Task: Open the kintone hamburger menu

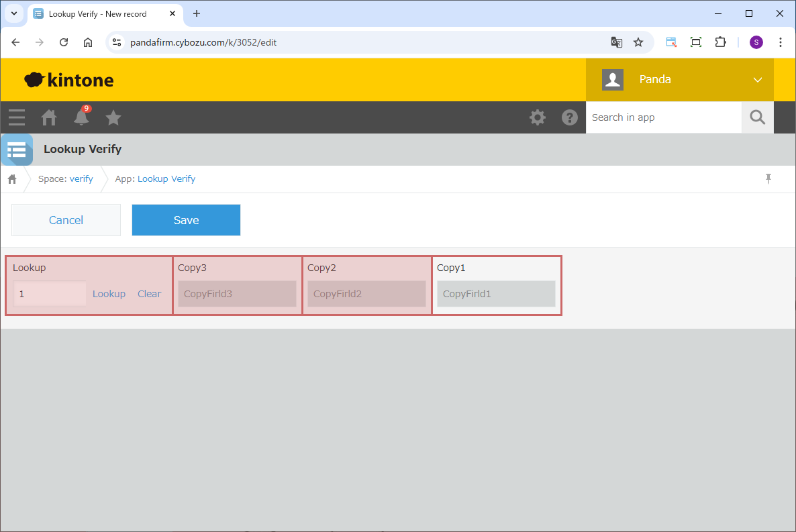Action: (17, 117)
